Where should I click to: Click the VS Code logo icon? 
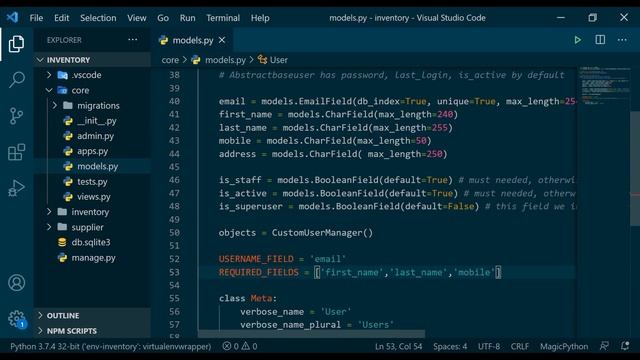(12, 18)
